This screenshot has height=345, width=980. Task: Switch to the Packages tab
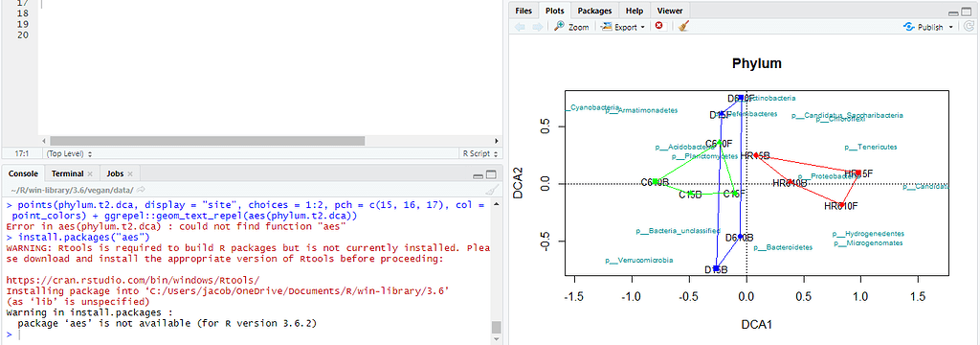594,11
